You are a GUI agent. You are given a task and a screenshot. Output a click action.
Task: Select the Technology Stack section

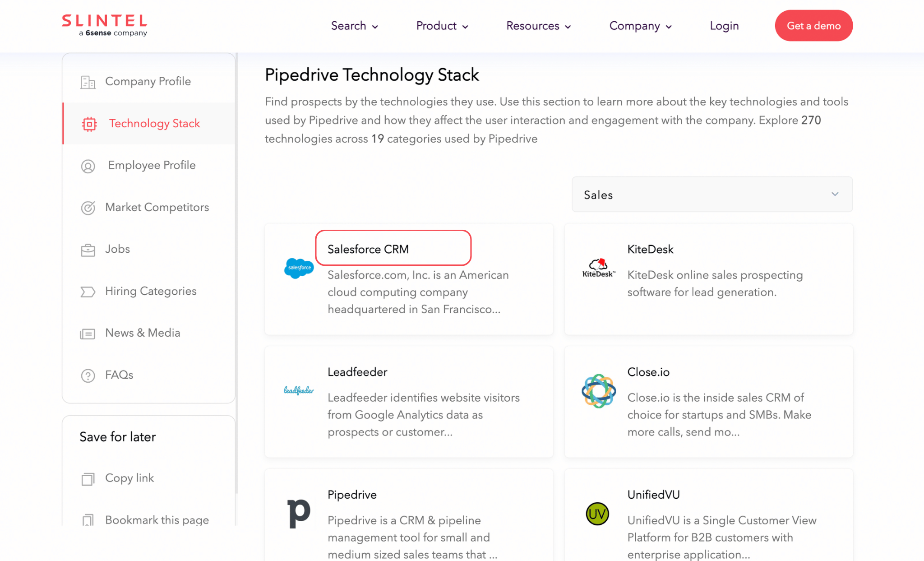[149, 124]
